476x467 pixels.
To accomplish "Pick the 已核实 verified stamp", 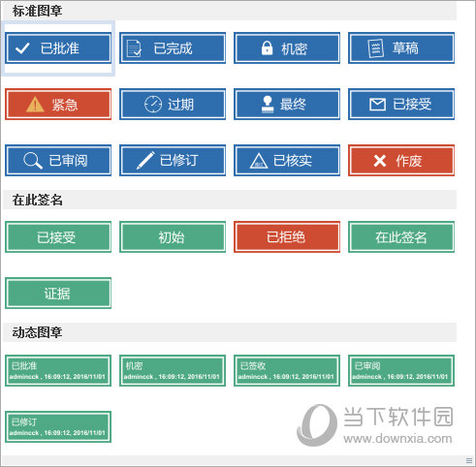I will click(287, 160).
